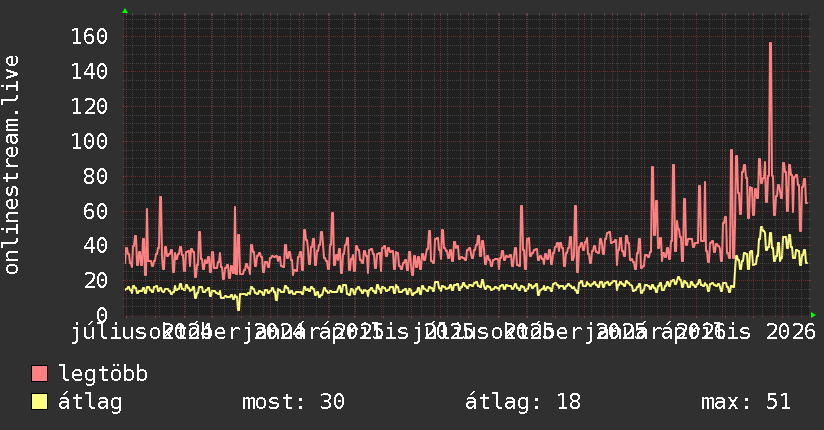Click the 100 y-axis label
This screenshot has width=824, height=430.
(x=89, y=141)
